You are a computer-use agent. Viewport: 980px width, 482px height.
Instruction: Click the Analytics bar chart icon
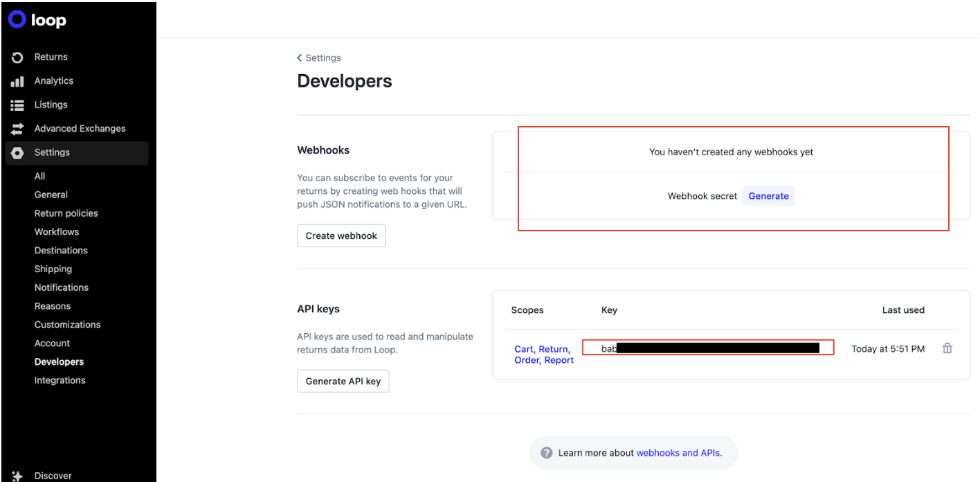(x=17, y=82)
